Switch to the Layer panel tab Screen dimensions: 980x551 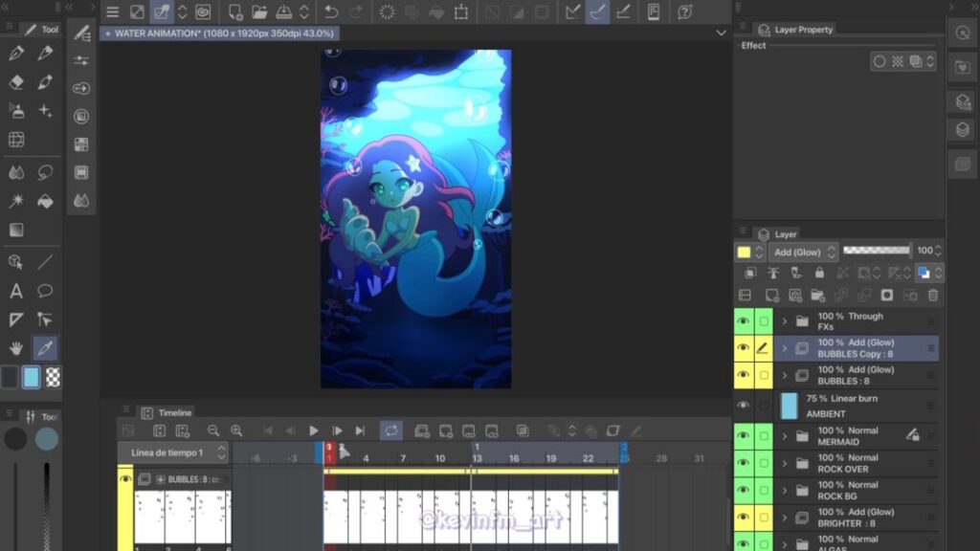coord(778,234)
